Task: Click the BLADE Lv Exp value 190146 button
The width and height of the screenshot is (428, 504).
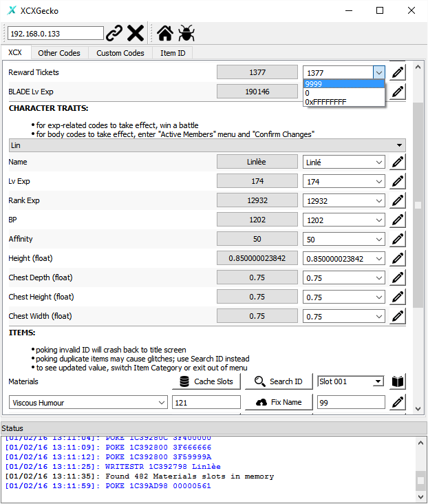Action: coord(257,92)
